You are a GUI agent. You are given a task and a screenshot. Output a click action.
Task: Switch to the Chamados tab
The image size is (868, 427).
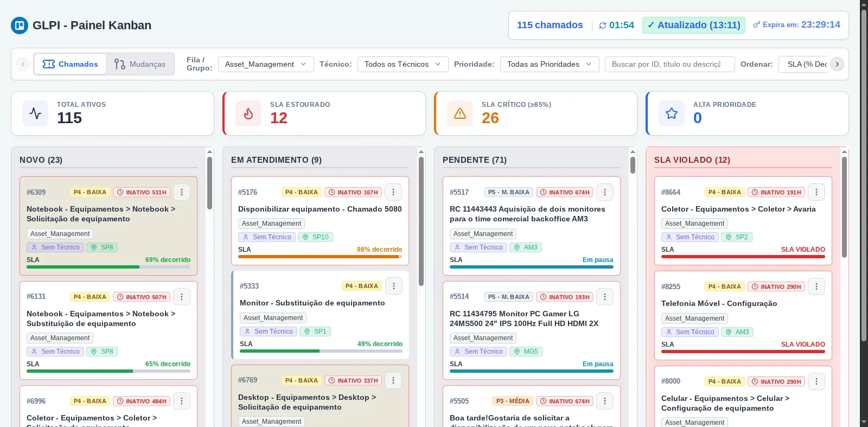[x=71, y=64]
